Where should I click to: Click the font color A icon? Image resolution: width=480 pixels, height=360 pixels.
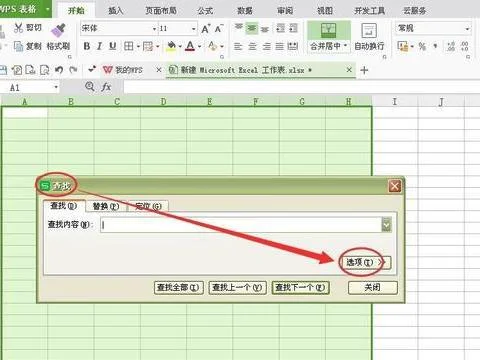coord(190,46)
